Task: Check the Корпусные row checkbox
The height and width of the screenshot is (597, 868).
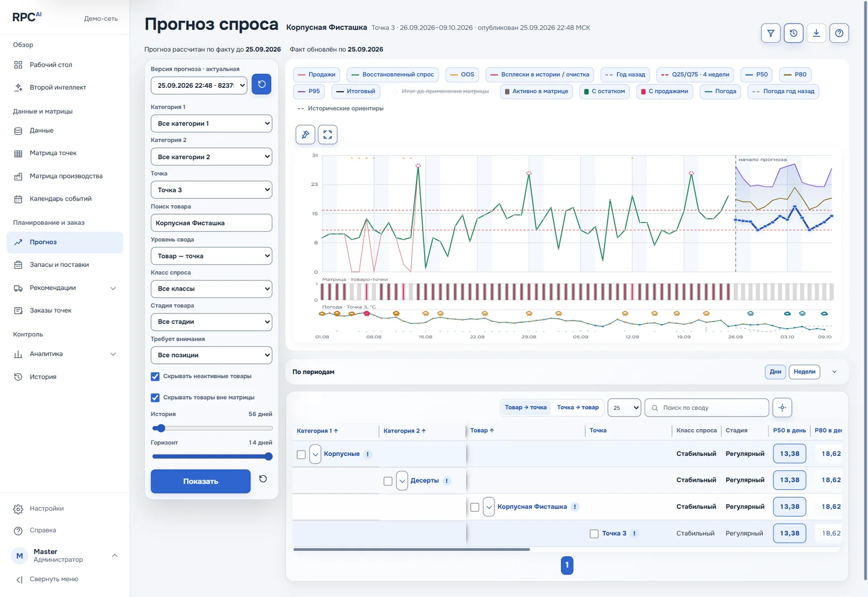Action: coord(301,454)
